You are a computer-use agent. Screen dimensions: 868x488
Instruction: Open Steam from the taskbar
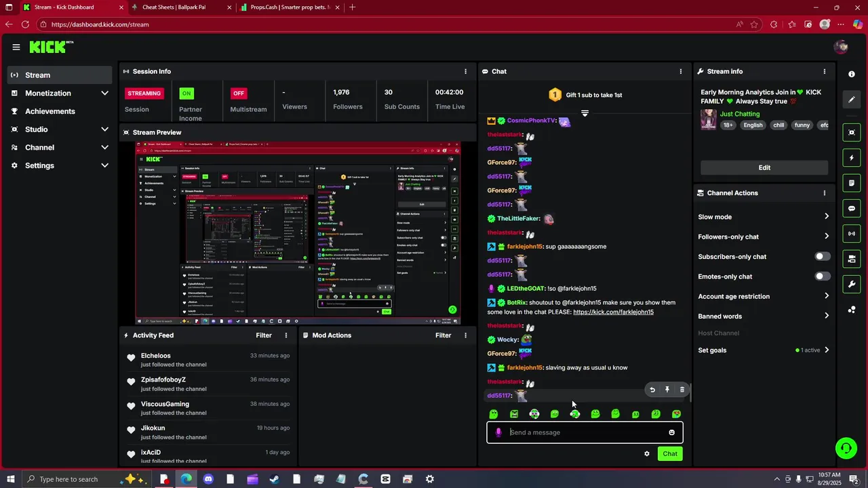275,479
